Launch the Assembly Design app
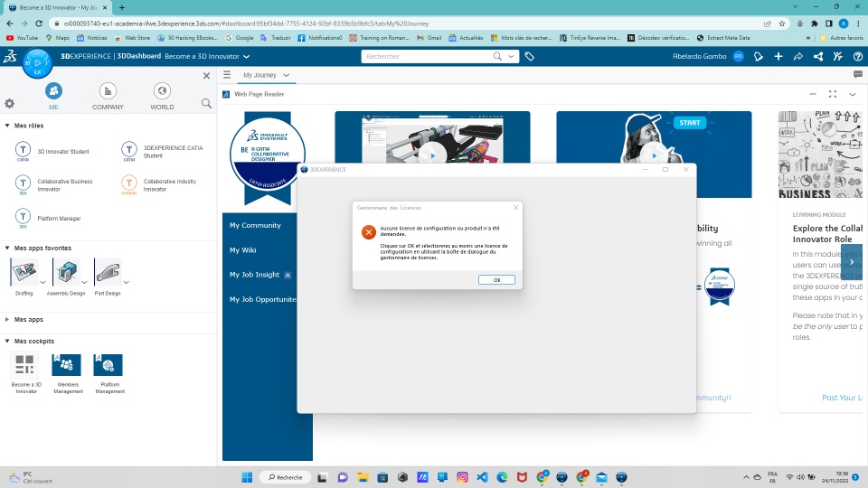 pos(66,272)
